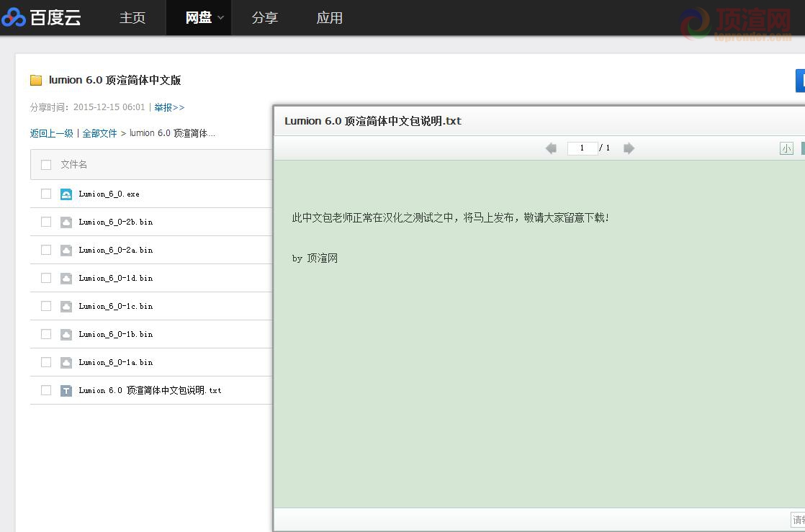Click the exe file icon of Lumion_6_0.exe

66,194
